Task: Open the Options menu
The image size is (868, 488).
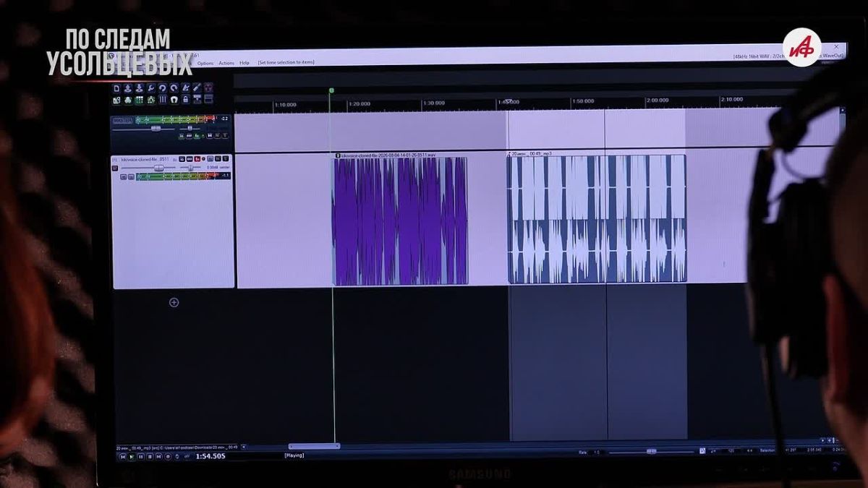Action: click(x=205, y=63)
